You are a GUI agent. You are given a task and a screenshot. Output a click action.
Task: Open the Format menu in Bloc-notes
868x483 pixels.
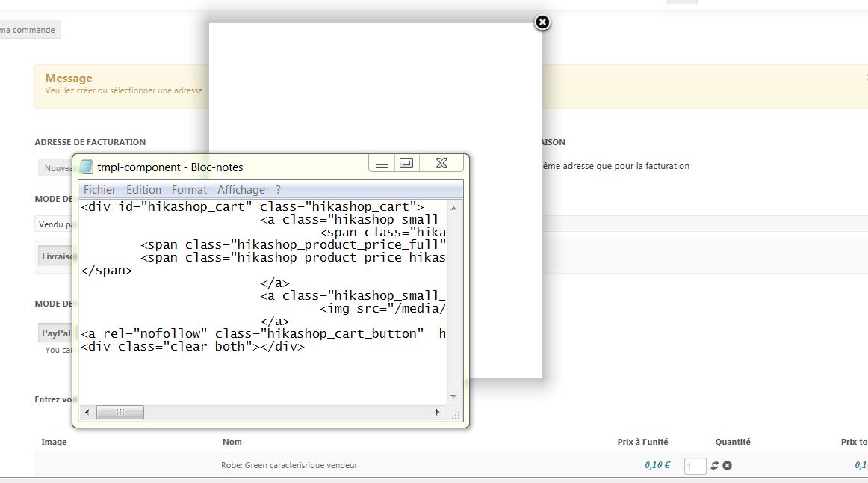point(189,190)
